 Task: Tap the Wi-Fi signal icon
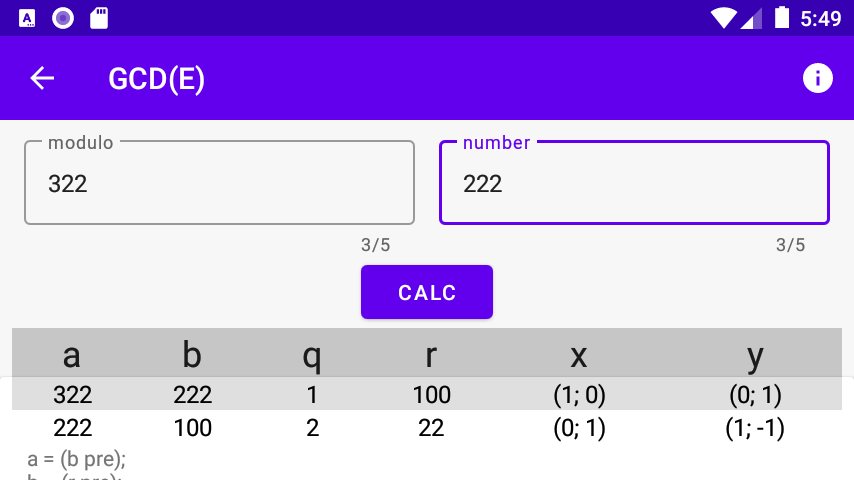coord(724,19)
